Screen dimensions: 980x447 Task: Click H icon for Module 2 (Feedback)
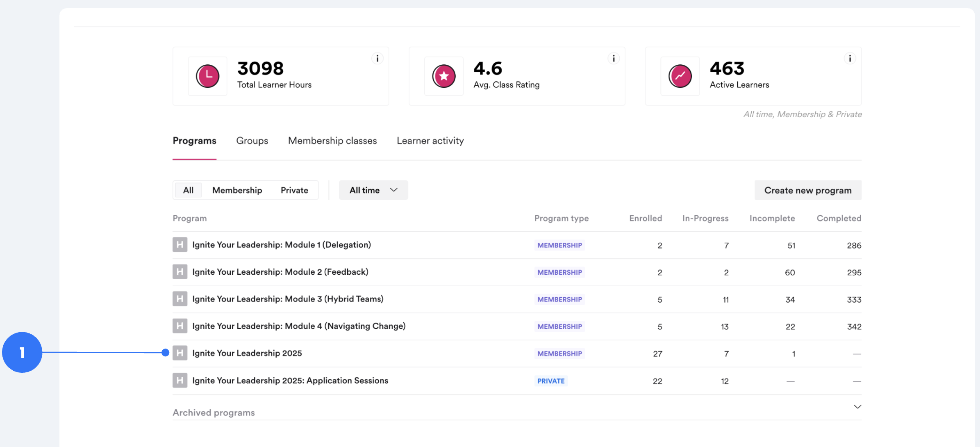tap(180, 272)
